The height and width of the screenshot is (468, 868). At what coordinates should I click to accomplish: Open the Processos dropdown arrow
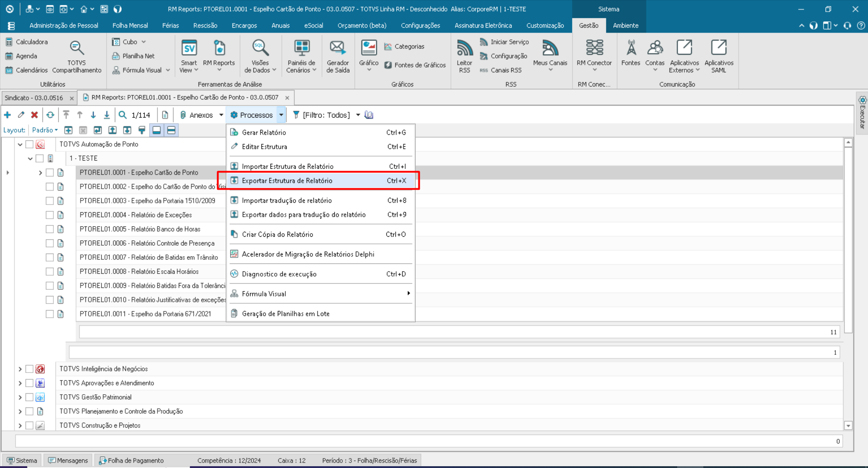pos(281,115)
